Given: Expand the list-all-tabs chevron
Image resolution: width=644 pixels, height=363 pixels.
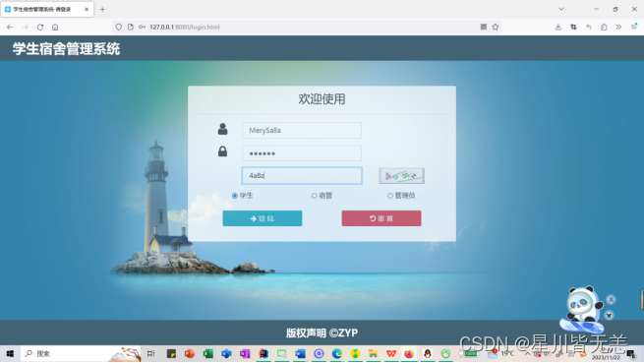Looking at the screenshot, I should tap(561, 9).
